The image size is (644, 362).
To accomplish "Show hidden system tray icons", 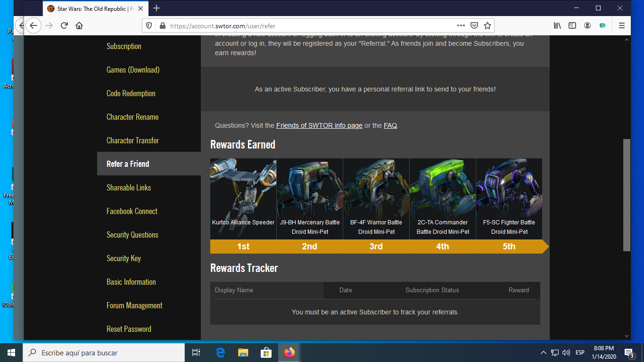I will coord(544,353).
